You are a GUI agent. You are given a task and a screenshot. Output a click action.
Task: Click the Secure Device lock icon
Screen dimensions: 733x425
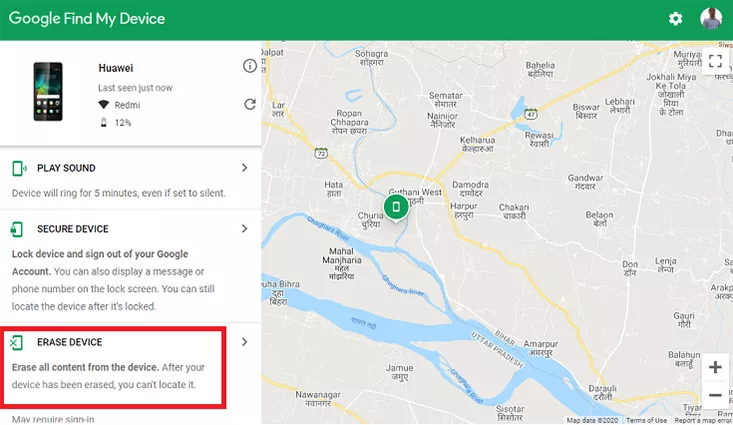(18, 230)
